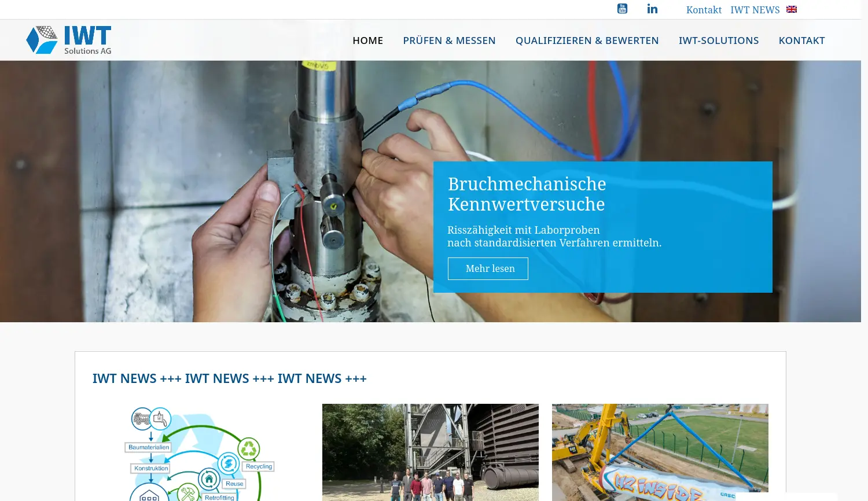Open the PRÜFEN & MESSEN menu
Screen dimensions: 868x501
click(449, 40)
